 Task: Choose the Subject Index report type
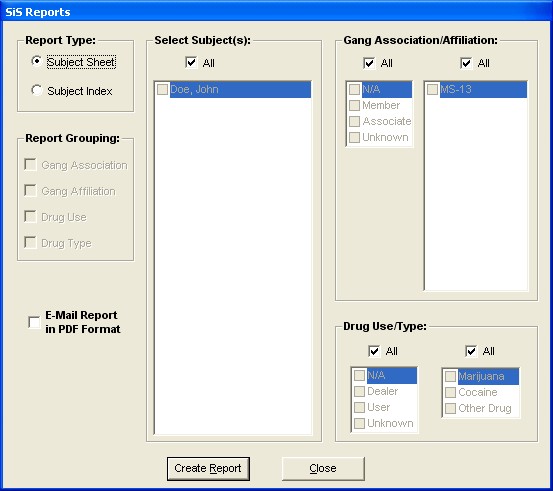tap(37, 90)
